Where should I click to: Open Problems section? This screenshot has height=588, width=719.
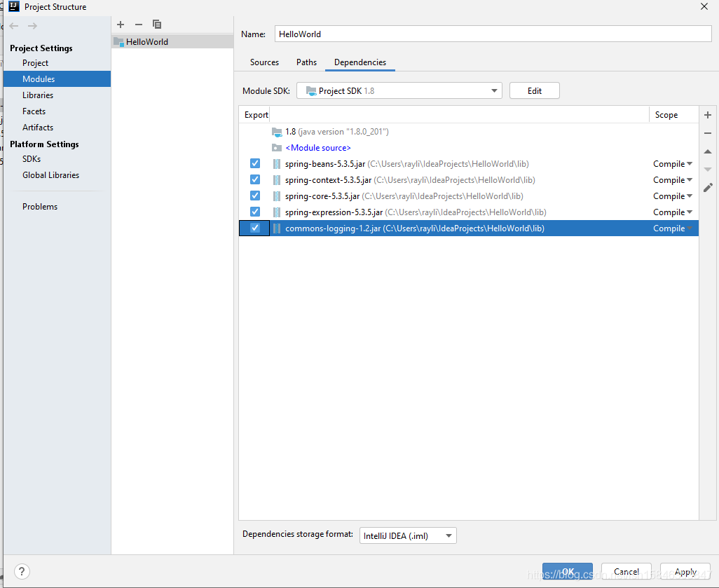40,207
